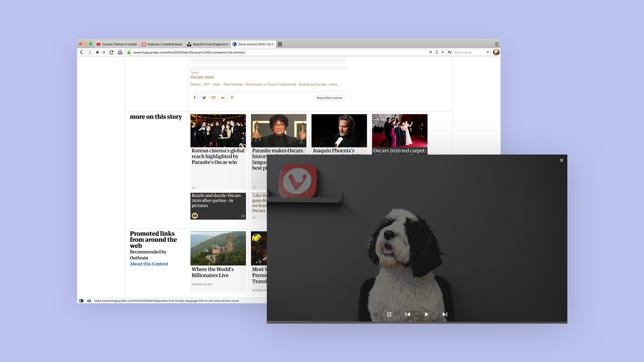
Task: Add a new tab with plus button
Action: coord(280,44)
